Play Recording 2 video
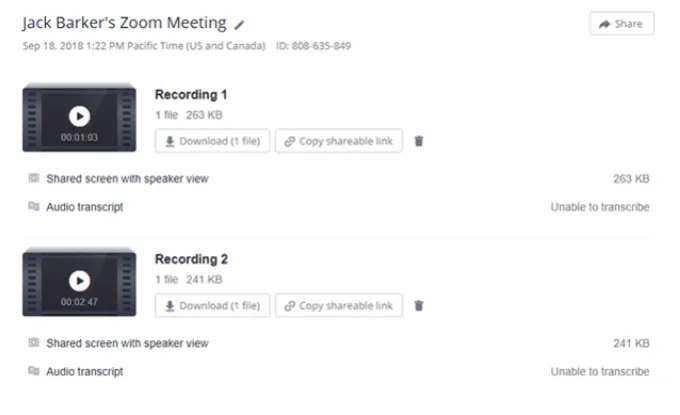This screenshot has width=680, height=415. 79,281
